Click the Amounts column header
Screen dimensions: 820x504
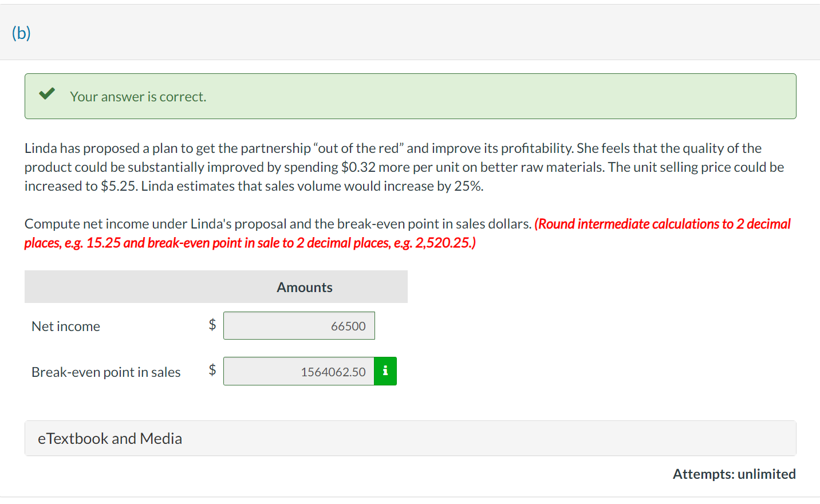(x=304, y=287)
